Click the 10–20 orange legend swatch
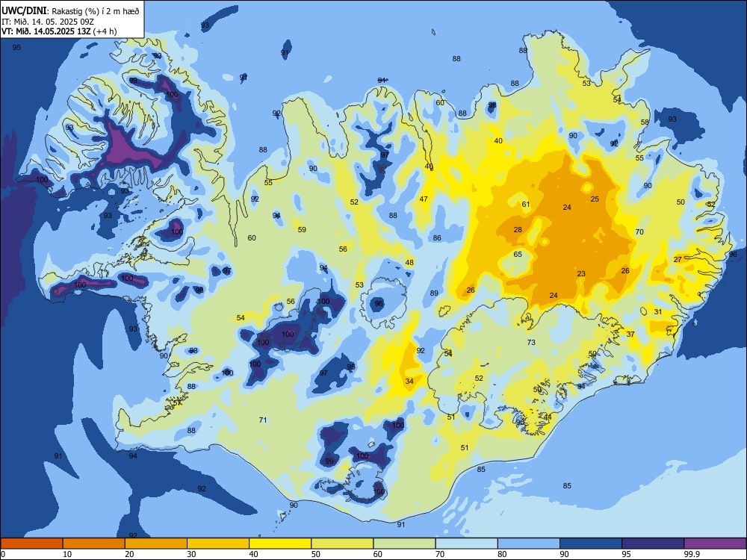This screenshot has width=747, height=560. coord(94,544)
